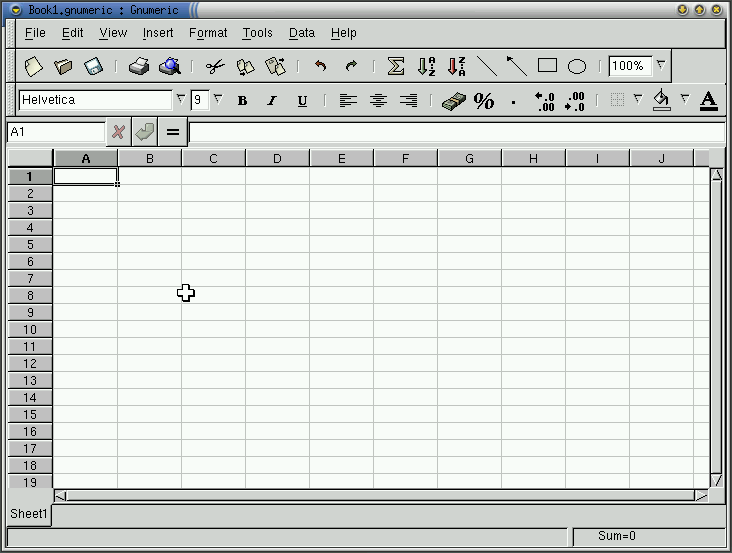Cut selection with scissors icon
Viewport: 732px width, 553px height.
pyautogui.click(x=215, y=66)
